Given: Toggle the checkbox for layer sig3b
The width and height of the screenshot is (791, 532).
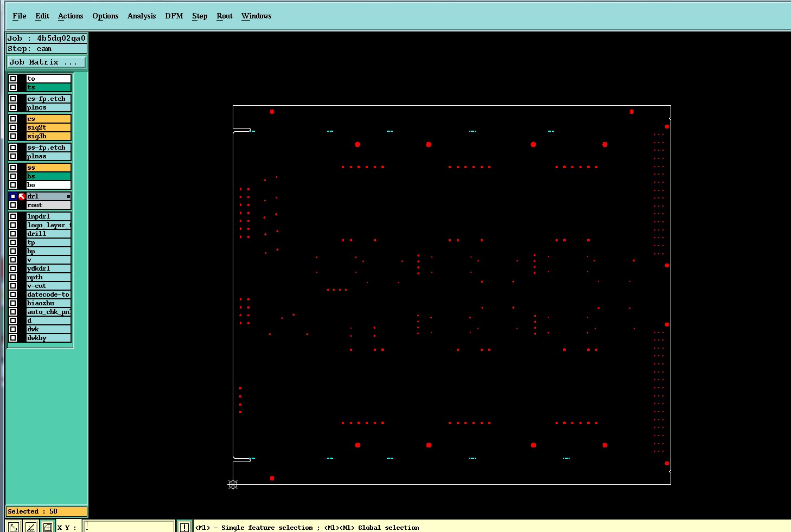Looking at the screenshot, I should pos(13,136).
